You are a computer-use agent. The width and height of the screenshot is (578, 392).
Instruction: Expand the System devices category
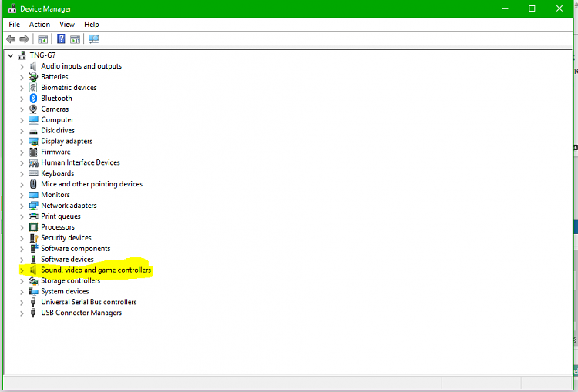tap(22, 292)
